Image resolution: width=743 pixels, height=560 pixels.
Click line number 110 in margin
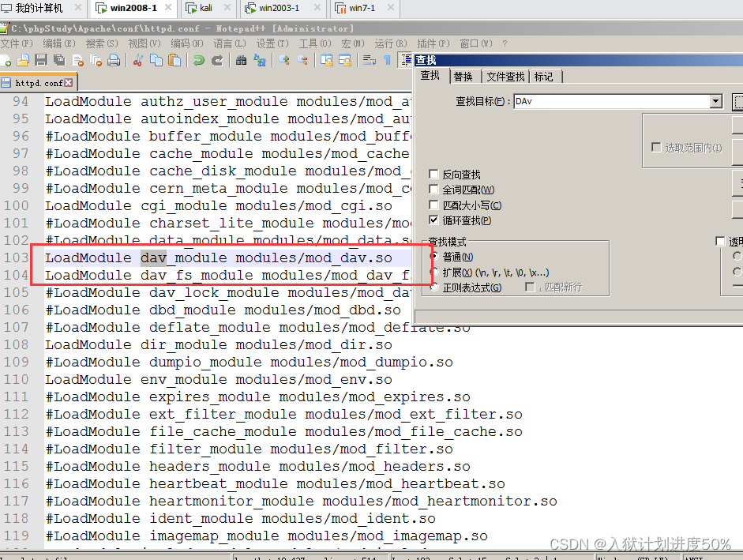[x=17, y=379]
